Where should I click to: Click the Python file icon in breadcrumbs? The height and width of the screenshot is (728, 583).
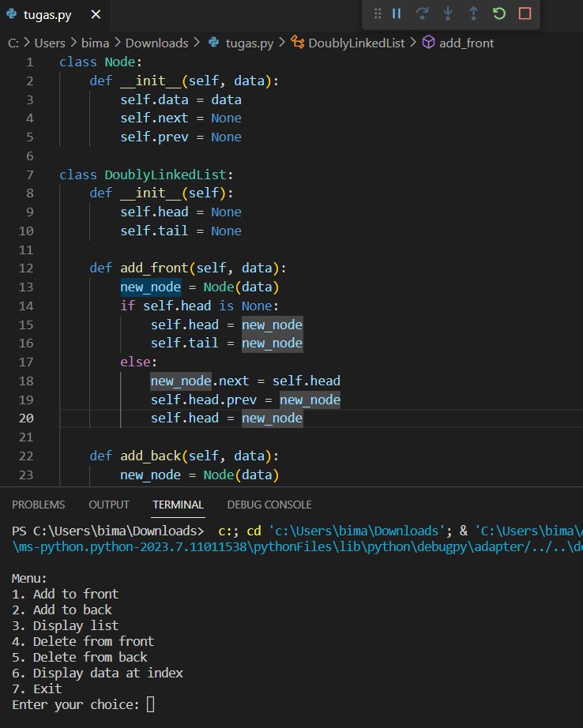tap(214, 43)
